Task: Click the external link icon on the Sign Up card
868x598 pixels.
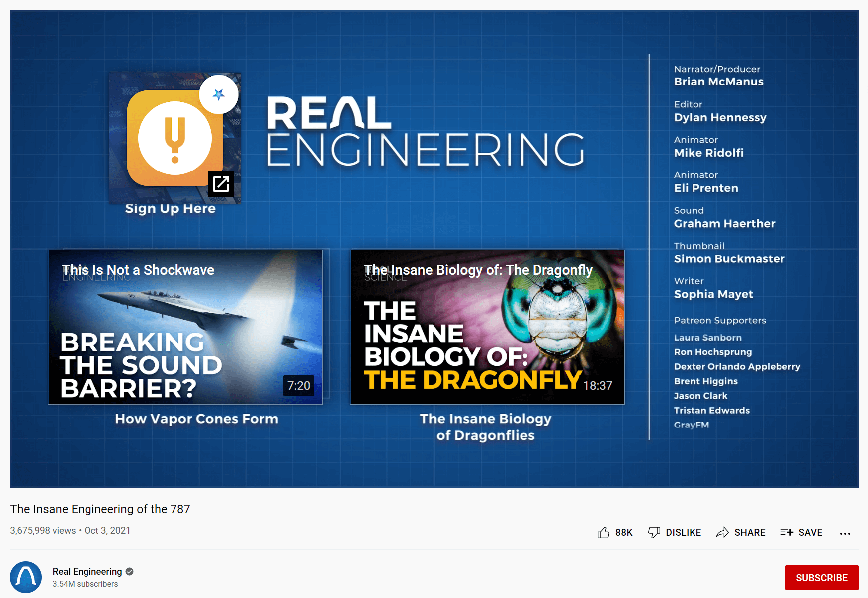Action: [221, 184]
